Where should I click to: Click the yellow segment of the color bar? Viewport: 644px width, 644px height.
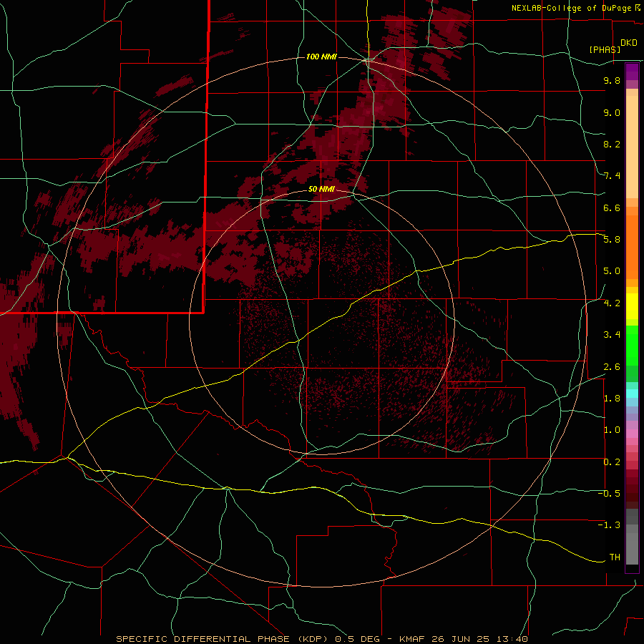[632, 306]
